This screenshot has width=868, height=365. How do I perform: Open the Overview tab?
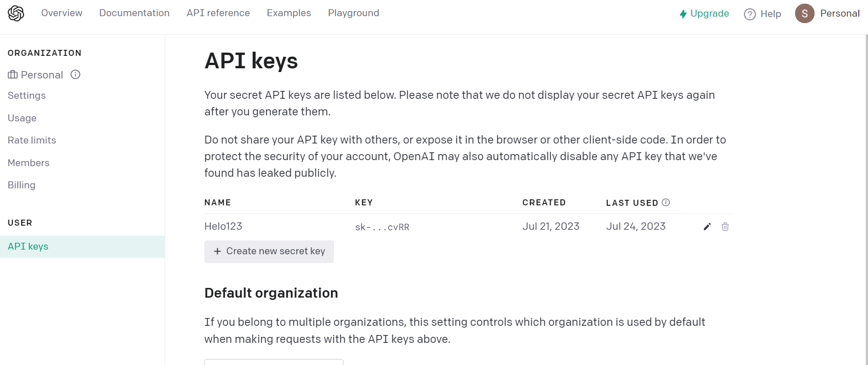pos(62,13)
